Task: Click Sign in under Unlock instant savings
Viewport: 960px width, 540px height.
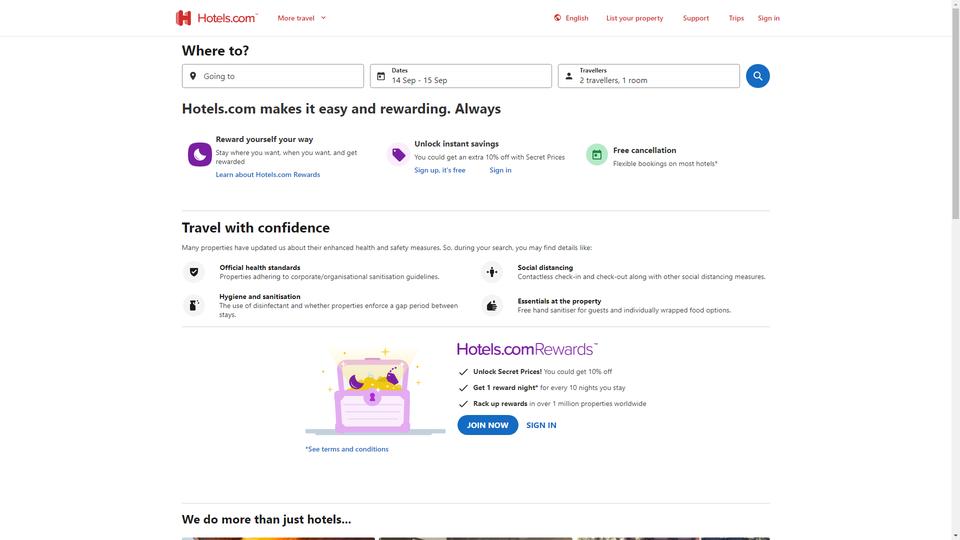Action: [500, 170]
